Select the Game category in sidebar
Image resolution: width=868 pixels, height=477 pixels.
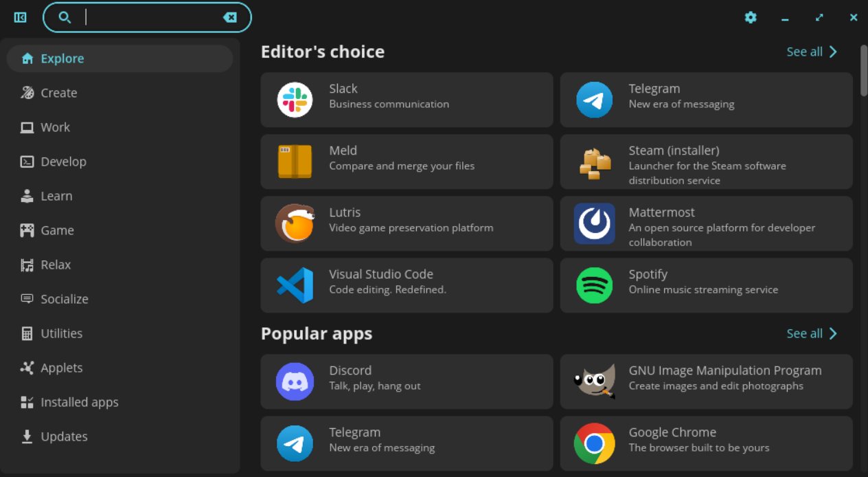tap(57, 230)
